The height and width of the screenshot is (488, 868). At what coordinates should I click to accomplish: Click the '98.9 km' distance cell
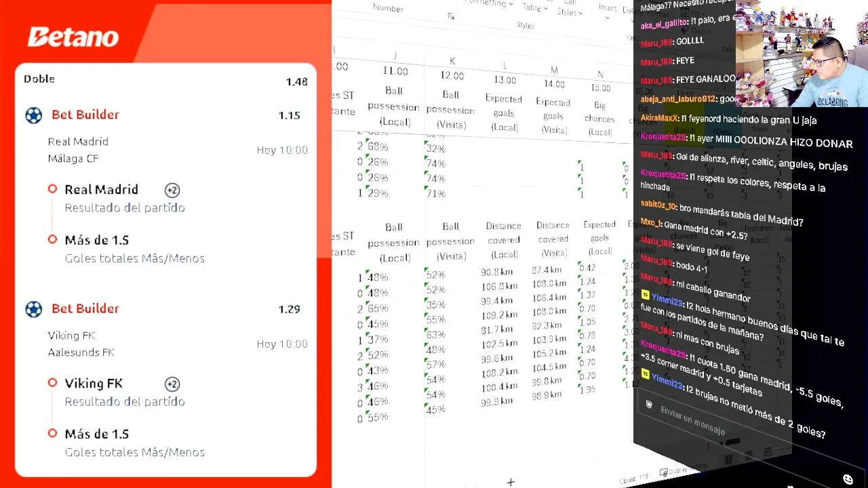547,395
